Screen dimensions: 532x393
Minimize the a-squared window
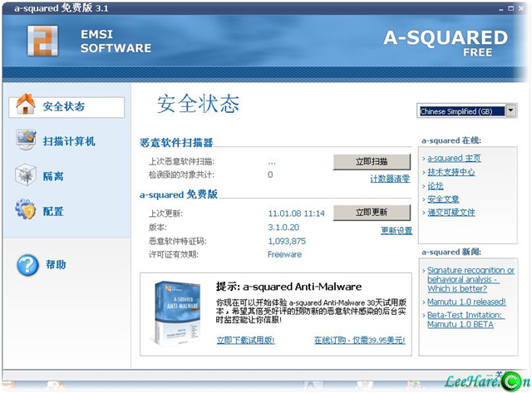coord(501,9)
